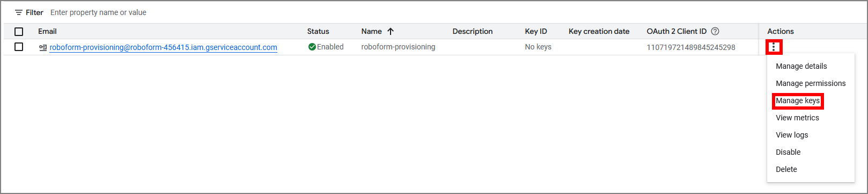Open the three-dot Actions menu

click(x=774, y=47)
